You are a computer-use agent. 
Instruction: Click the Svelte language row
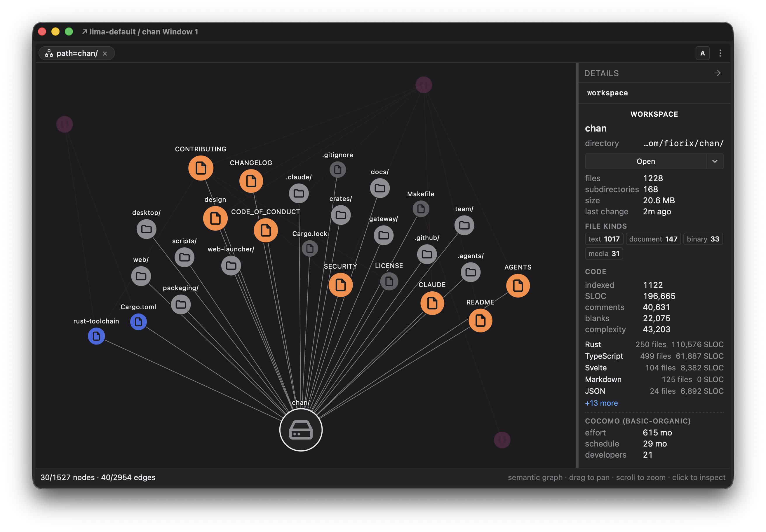(x=654, y=368)
